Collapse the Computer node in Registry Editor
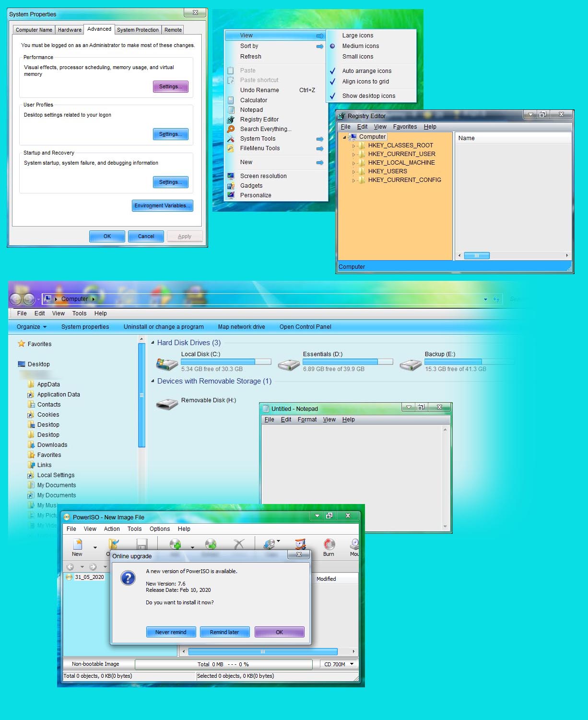The height and width of the screenshot is (720, 588). point(344,137)
